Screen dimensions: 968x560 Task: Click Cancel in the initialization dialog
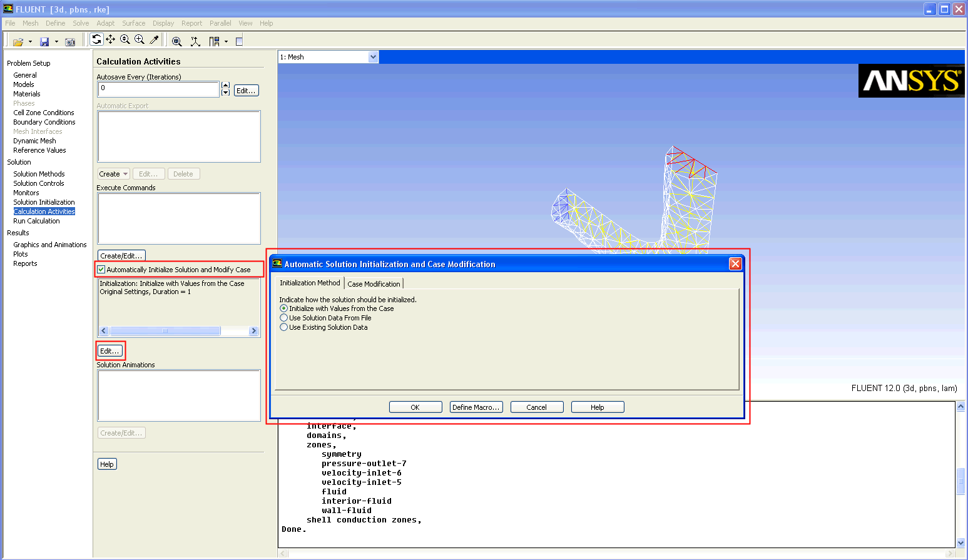(x=537, y=407)
